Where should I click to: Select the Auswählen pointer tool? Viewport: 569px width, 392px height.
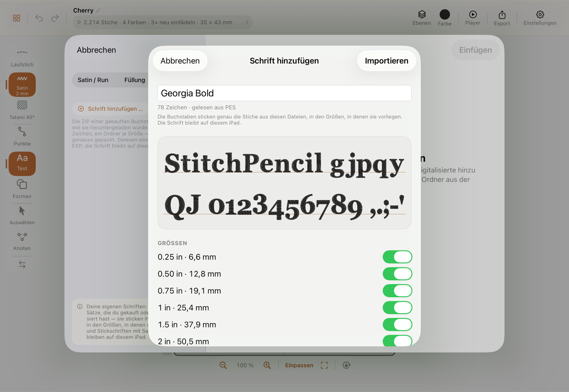[x=22, y=215]
